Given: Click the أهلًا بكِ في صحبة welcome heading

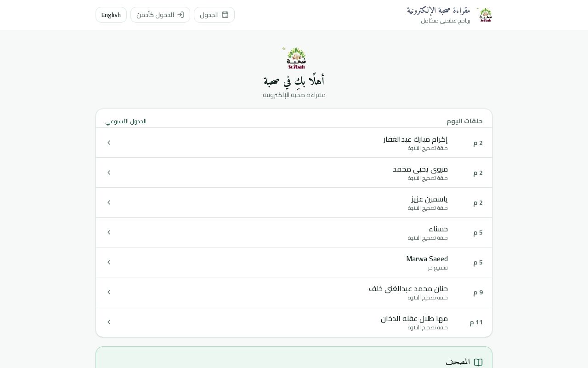Looking at the screenshot, I should tap(294, 80).
